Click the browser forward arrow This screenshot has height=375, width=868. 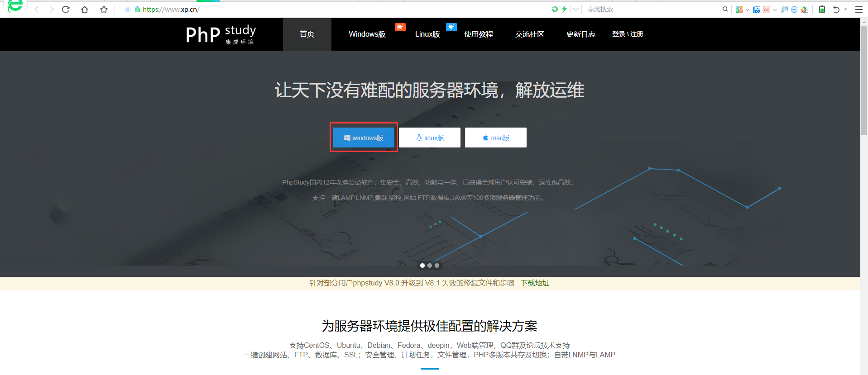pos(51,9)
